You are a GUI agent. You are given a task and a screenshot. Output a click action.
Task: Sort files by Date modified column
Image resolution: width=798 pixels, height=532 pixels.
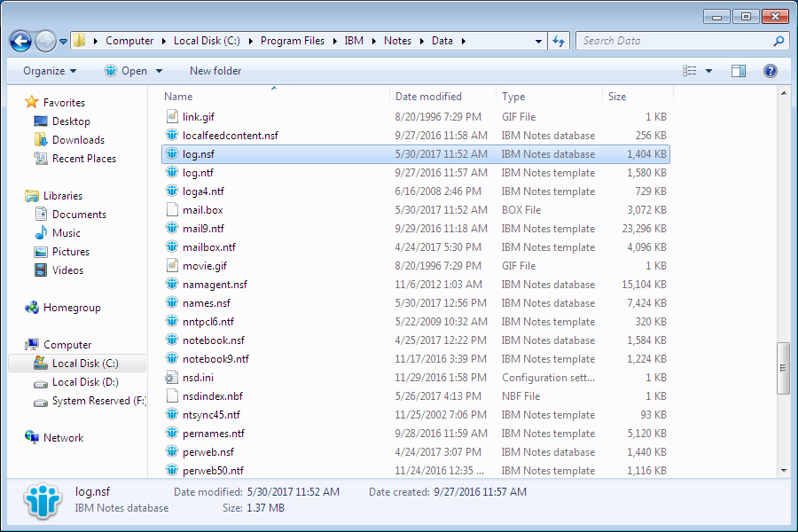click(428, 97)
